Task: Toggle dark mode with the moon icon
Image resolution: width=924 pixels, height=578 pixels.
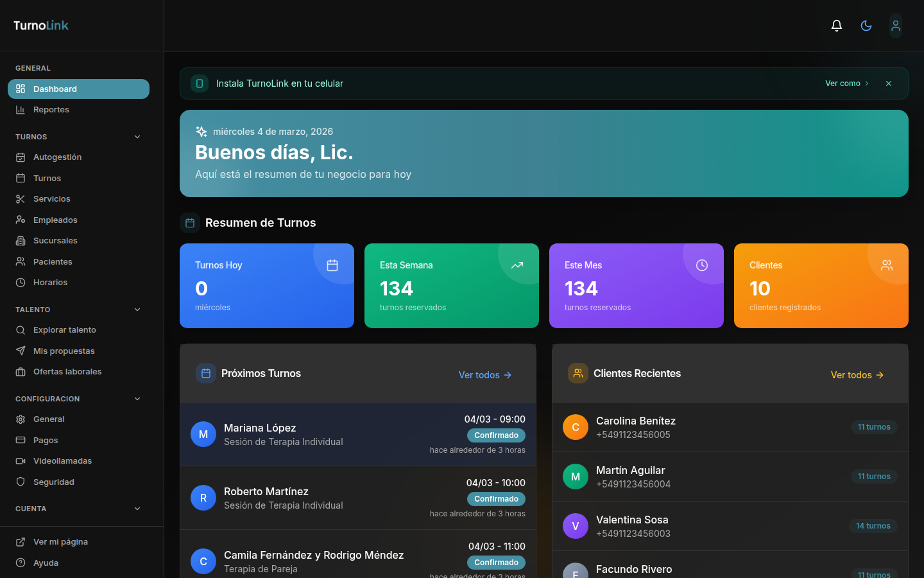Action: tap(866, 26)
